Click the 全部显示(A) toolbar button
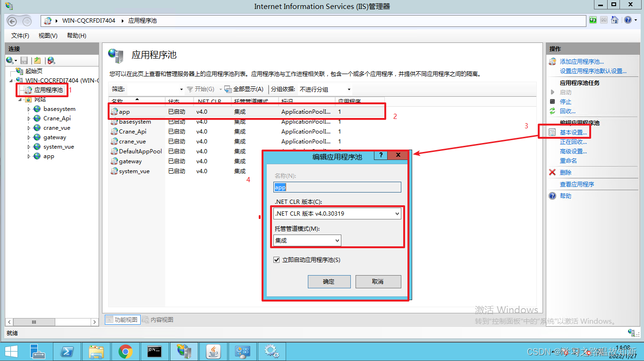 tap(244, 89)
